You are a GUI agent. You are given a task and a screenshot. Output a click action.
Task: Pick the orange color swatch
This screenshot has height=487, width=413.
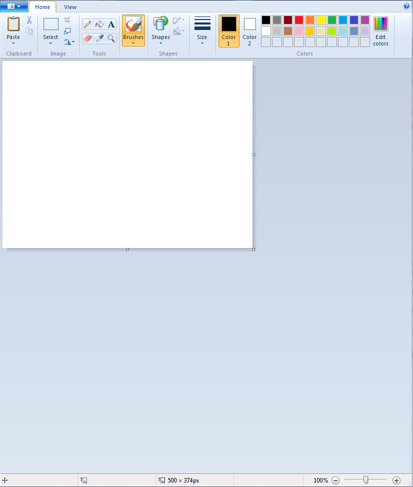pyautogui.click(x=310, y=20)
